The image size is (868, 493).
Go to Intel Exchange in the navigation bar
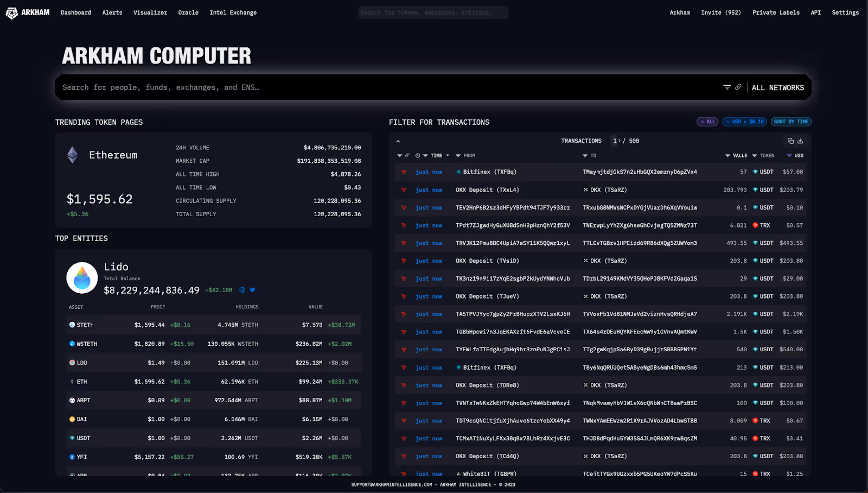(x=233, y=12)
